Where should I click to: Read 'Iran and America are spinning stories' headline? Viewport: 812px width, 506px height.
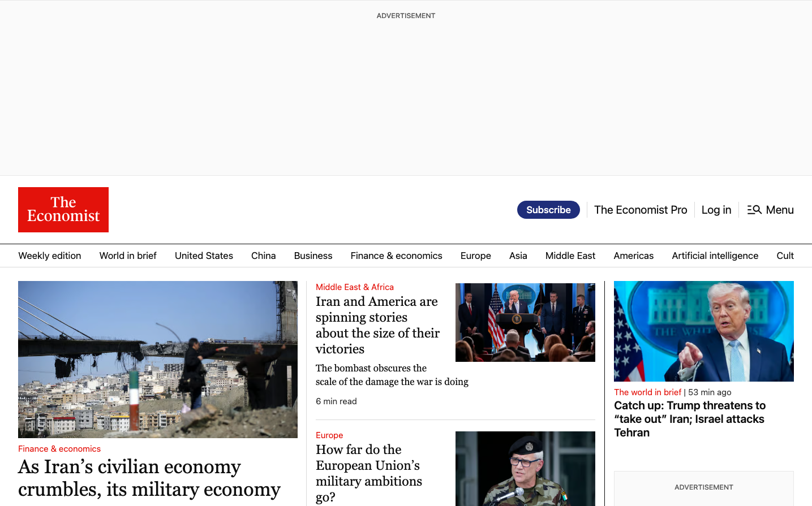pyautogui.click(x=377, y=325)
